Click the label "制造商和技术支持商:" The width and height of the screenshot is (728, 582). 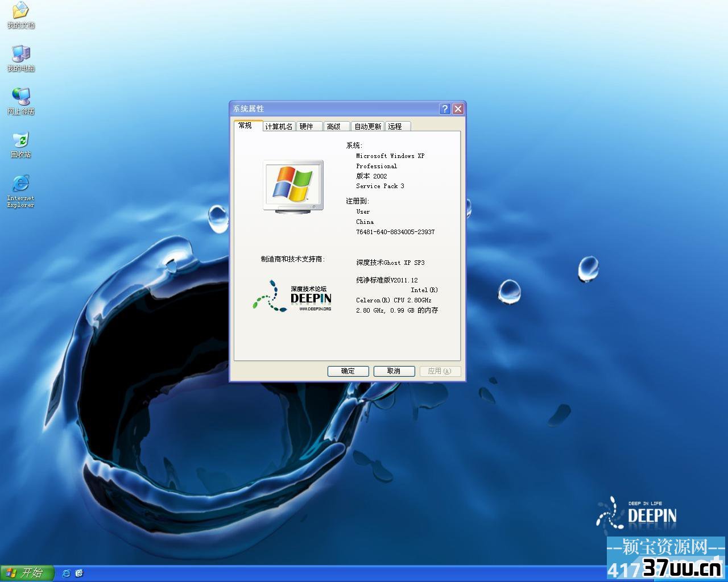coord(293,259)
